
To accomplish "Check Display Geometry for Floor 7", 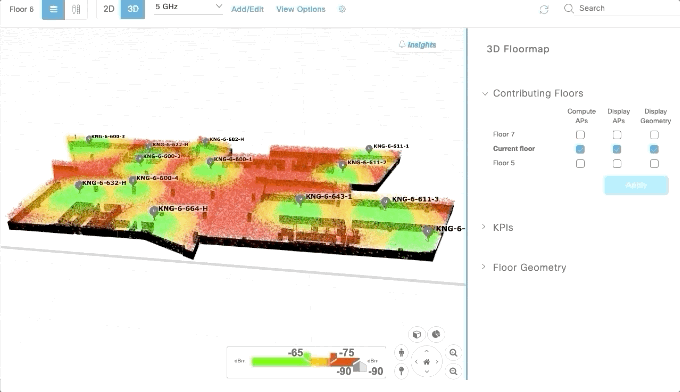I will (x=654, y=135).
